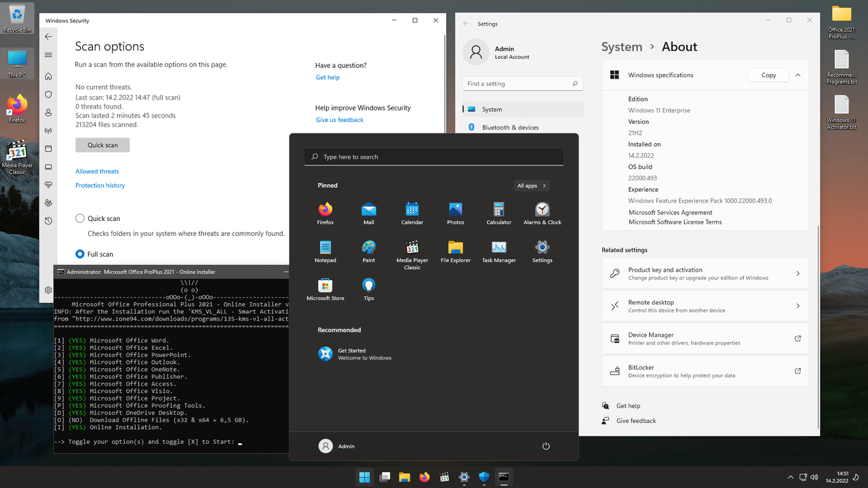868x488 pixels.
Task: Click Give us feedback link
Action: [339, 120]
